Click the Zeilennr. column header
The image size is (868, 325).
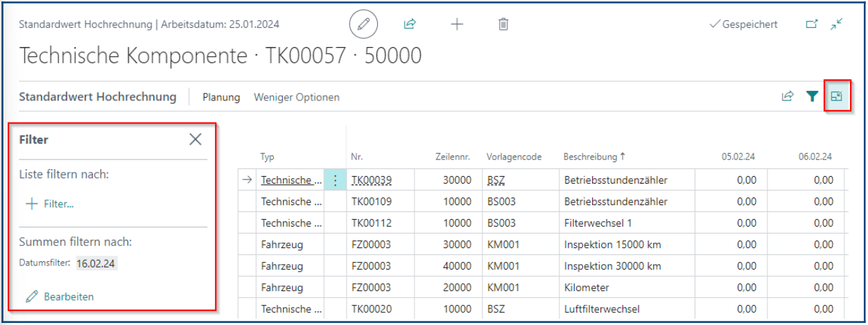tap(453, 157)
